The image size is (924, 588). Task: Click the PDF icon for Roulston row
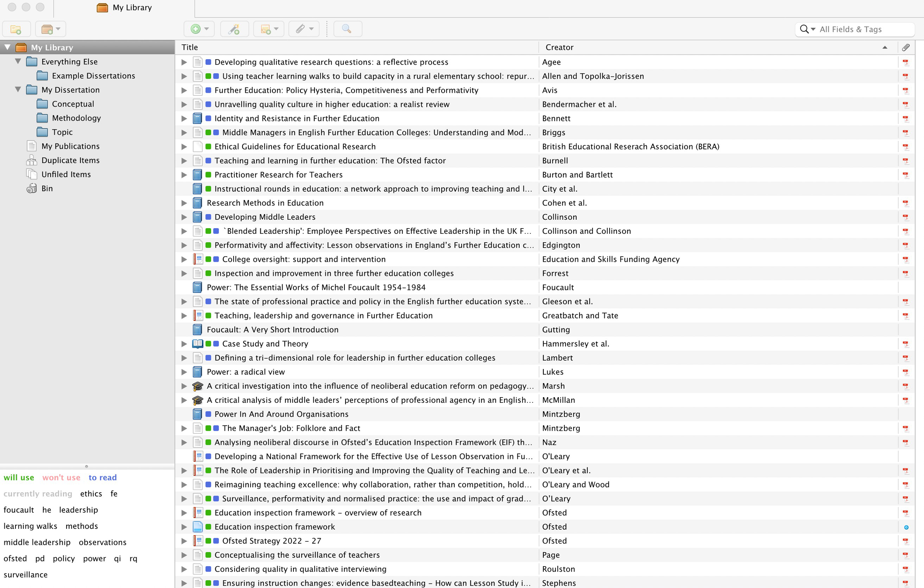(x=906, y=569)
